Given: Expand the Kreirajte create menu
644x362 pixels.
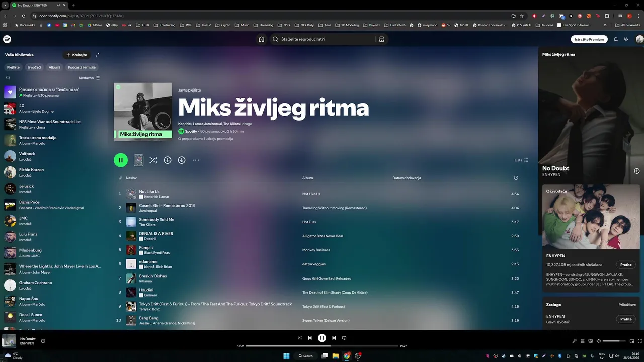Looking at the screenshot, I should point(76,55).
